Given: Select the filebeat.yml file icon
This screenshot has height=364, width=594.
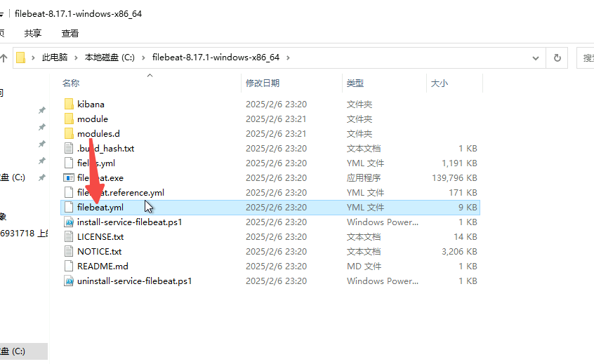Looking at the screenshot, I should pos(69,208).
